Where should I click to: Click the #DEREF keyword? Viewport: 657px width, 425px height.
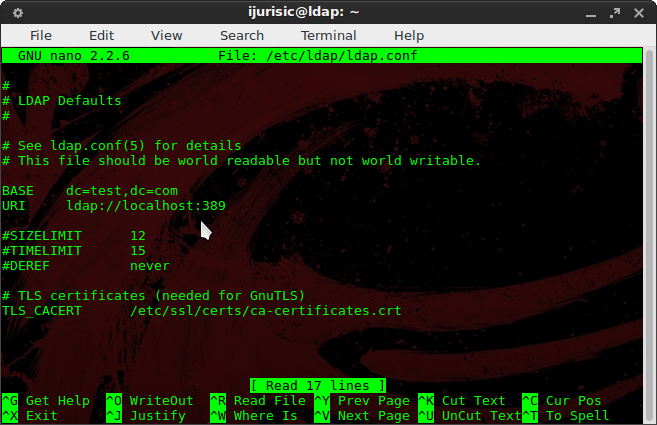pyautogui.click(x=26, y=266)
